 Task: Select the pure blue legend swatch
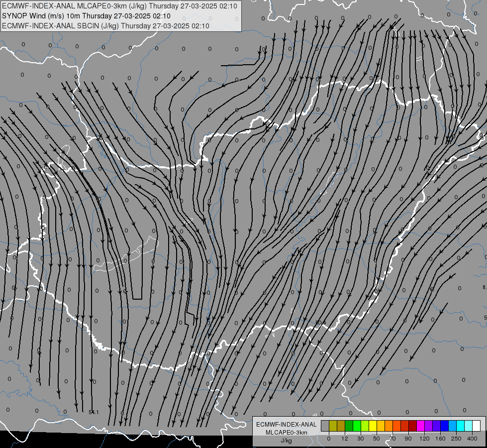444,426
